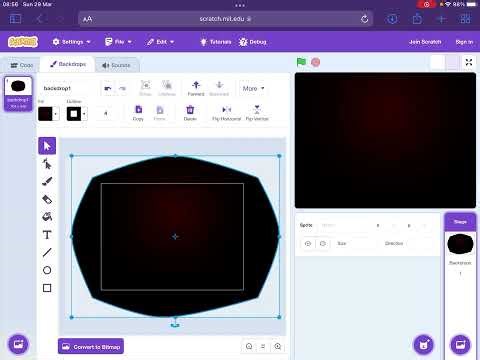Screen dimensions: 480x360
Task: Flip the shape vertically
Action: 257,113
